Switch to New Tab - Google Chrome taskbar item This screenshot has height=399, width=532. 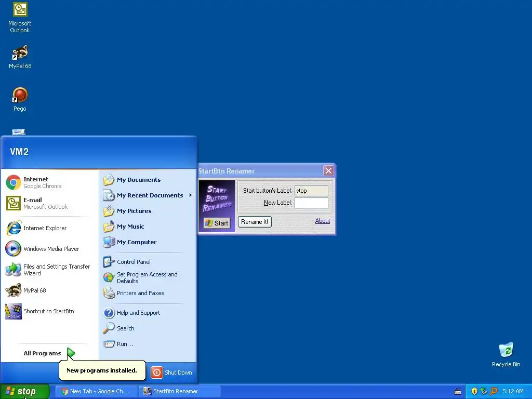[x=96, y=391]
